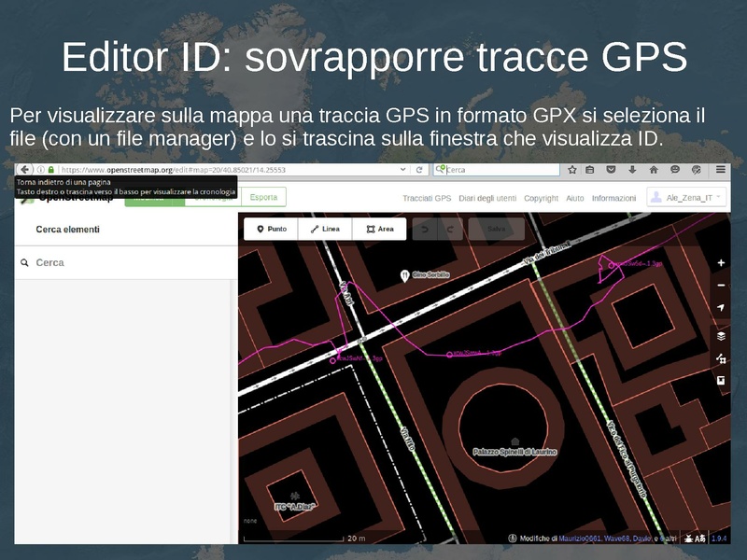Select the Punto (point) tool

click(x=271, y=229)
